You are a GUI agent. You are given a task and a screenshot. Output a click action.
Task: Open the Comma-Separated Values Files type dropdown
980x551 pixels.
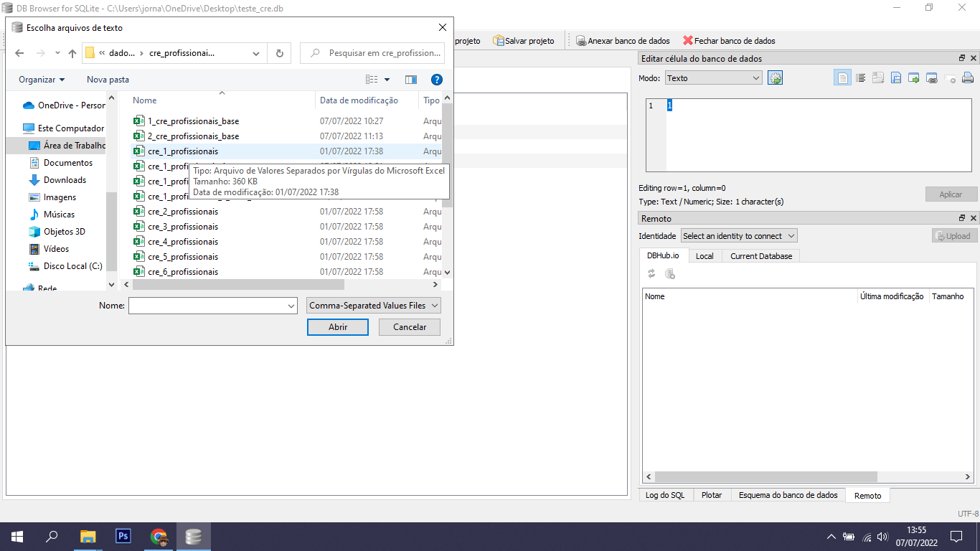373,305
